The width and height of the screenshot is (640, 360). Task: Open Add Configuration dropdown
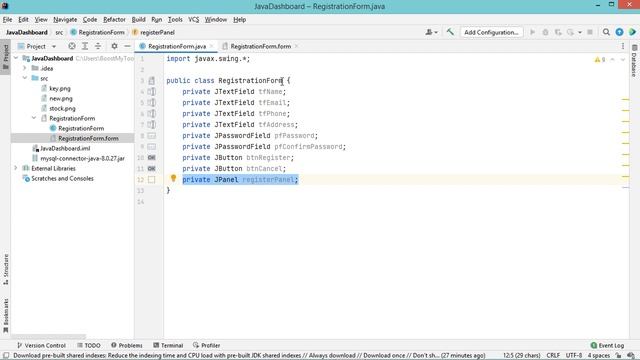pyautogui.click(x=491, y=32)
